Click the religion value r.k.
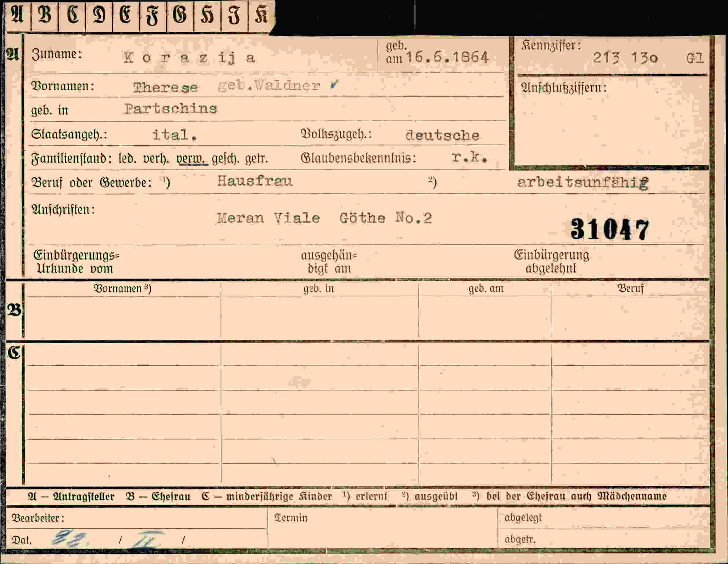Image resolution: width=728 pixels, height=564 pixels. (x=470, y=157)
